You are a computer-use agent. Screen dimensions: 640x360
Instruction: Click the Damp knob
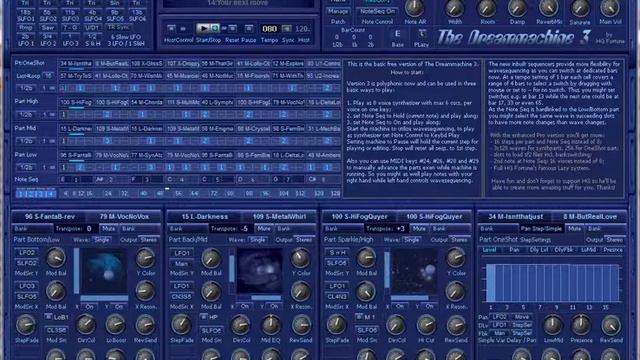click(517, 7)
